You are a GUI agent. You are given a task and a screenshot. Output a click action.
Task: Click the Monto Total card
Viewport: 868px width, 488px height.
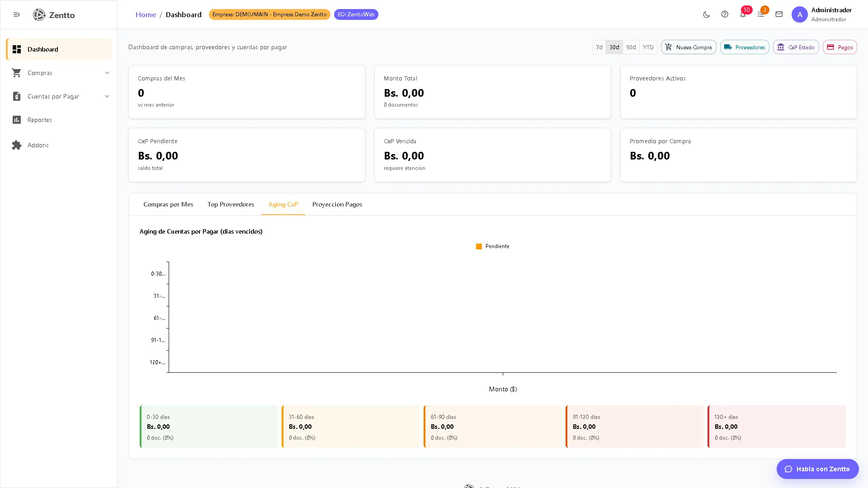[493, 92]
